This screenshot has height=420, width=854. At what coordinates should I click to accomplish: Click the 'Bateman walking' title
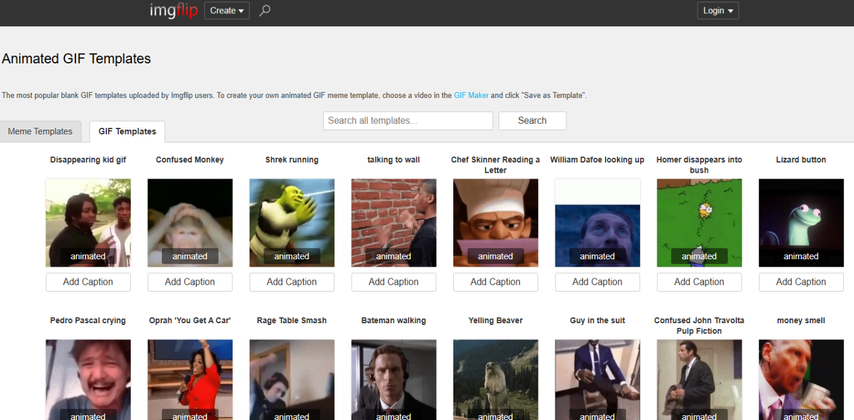pyautogui.click(x=394, y=320)
